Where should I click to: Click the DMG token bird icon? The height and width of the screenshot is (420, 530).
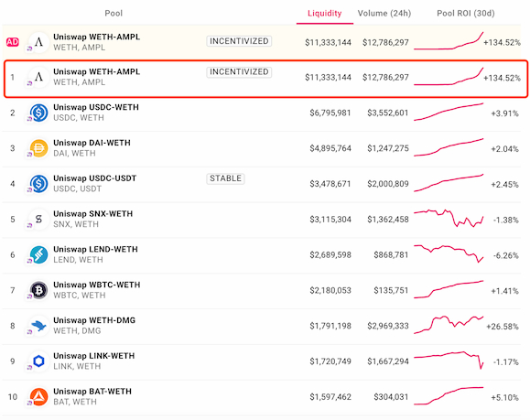click(x=38, y=326)
